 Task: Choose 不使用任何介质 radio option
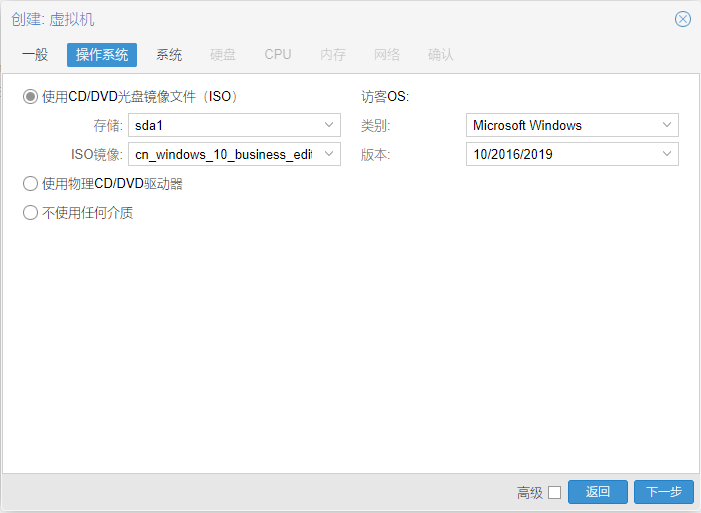tap(30, 213)
